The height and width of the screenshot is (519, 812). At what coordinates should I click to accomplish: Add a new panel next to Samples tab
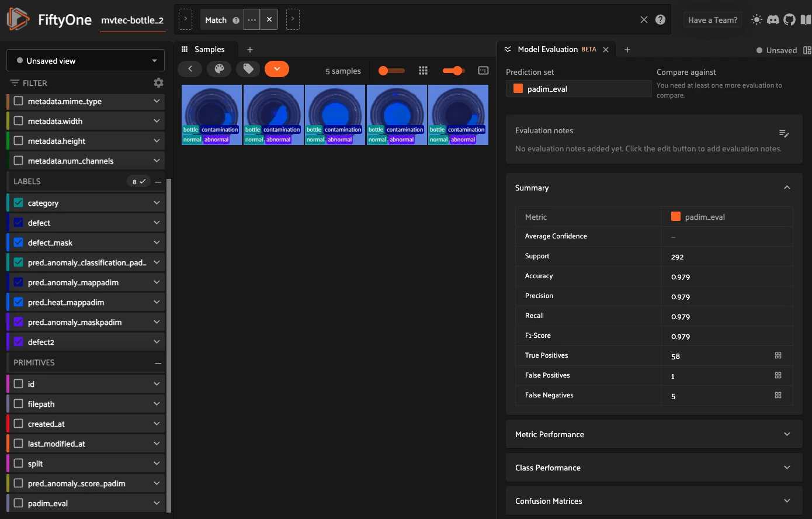250,50
